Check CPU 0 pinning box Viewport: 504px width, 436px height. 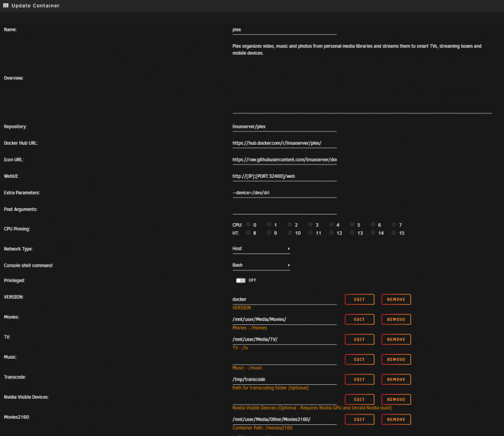(248, 224)
